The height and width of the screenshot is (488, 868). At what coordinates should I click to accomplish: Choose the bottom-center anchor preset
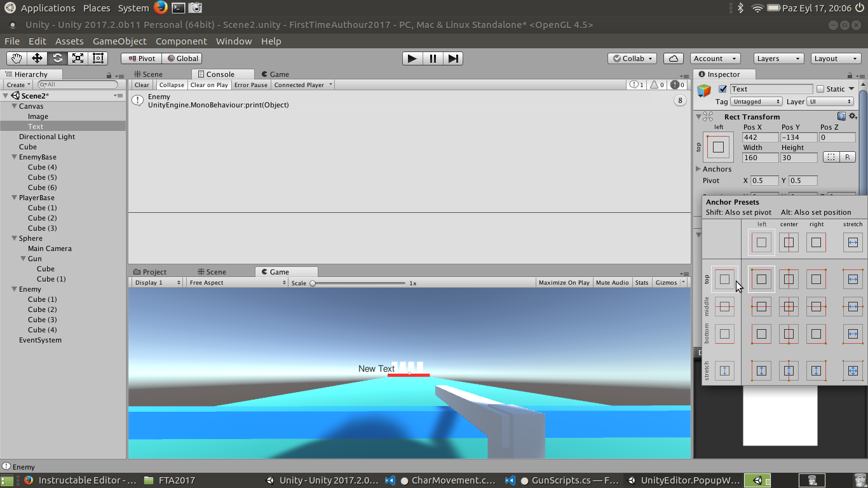point(789,334)
